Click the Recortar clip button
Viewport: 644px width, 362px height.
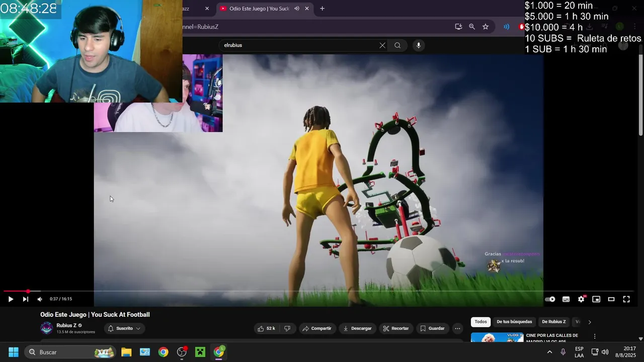395,328
